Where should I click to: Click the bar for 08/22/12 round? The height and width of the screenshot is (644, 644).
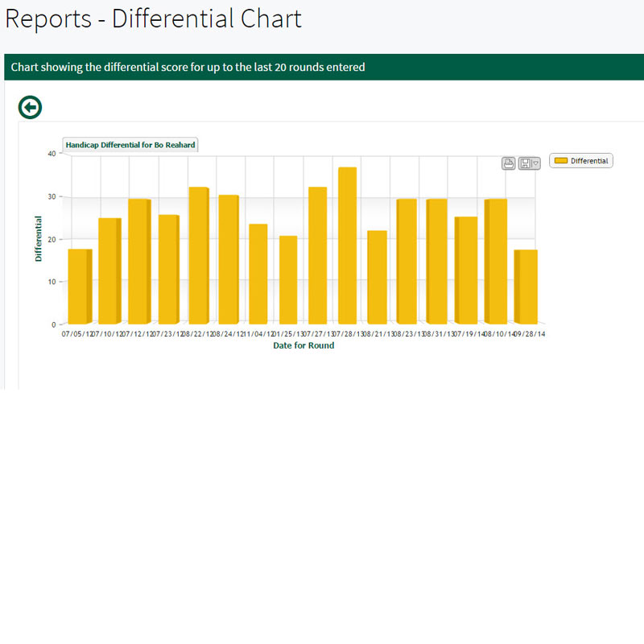(197, 254)
